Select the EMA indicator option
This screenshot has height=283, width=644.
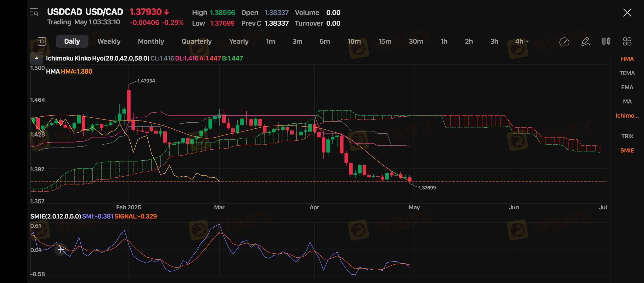click(627, 87)
